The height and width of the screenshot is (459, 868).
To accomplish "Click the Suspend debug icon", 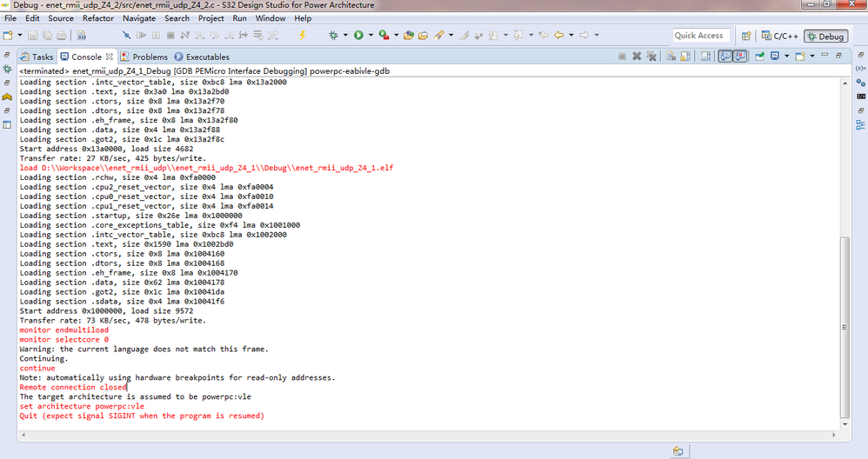I will click(x=156, y=36).
